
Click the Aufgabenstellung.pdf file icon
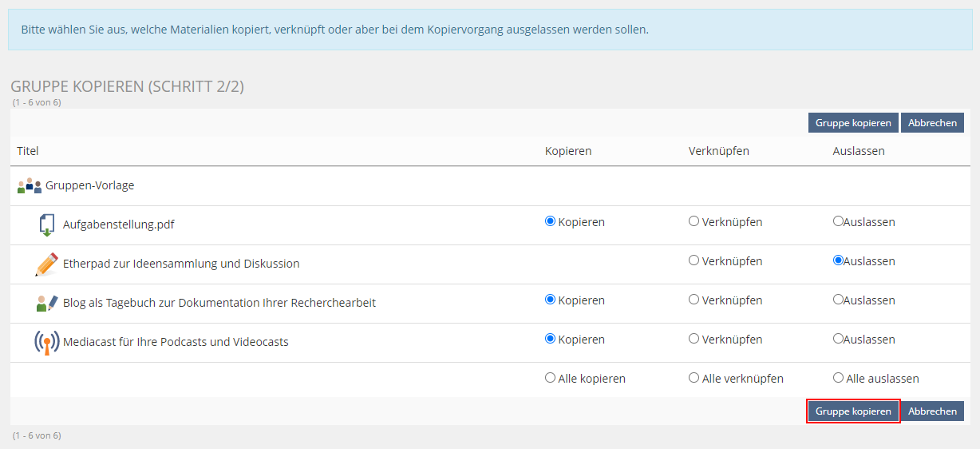(47, 224)
